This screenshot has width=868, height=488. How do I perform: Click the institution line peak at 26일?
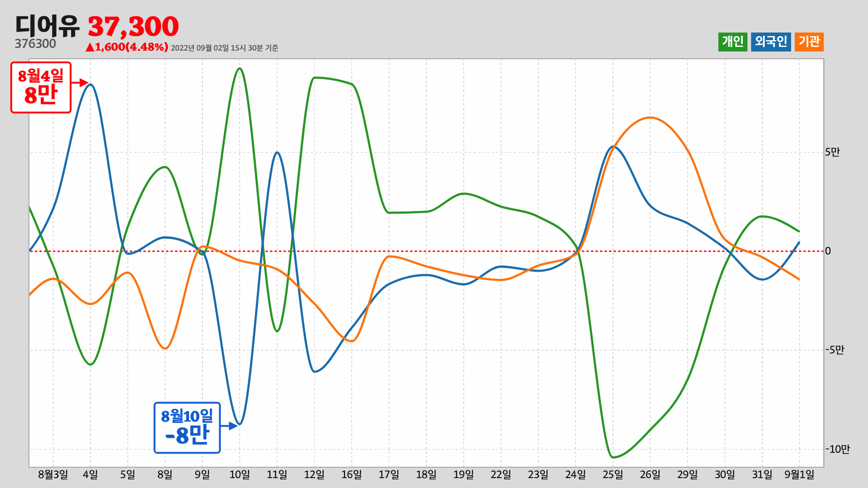tap(650, 117)
